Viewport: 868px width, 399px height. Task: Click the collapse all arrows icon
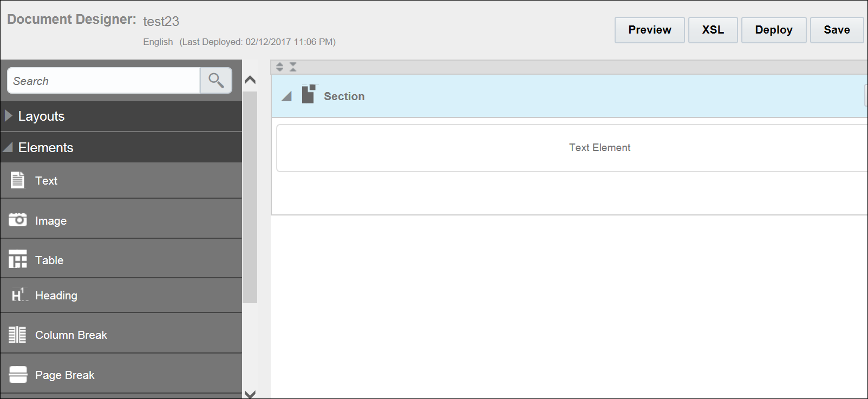[x=293, y=67]
